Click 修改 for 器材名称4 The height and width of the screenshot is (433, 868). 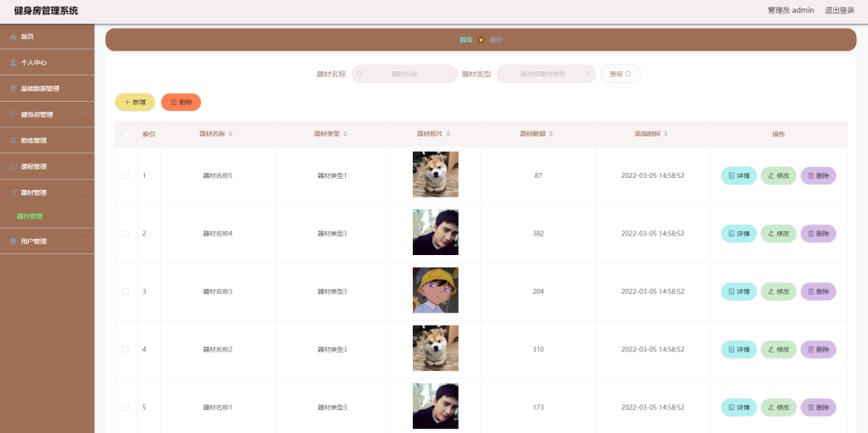(x=778, y=234)
